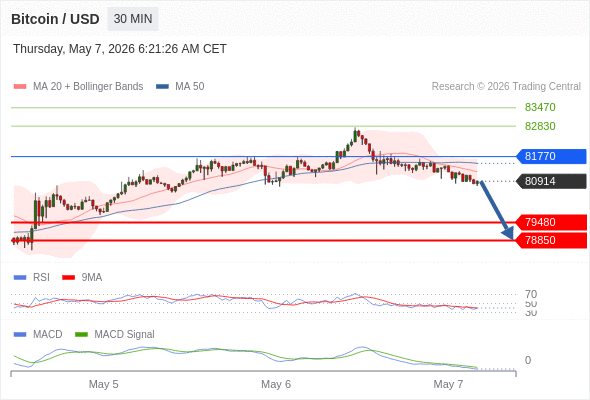Select the 80914 current price tag
Image resolution: width=590 pixels, height=400 pixels.
551,181
